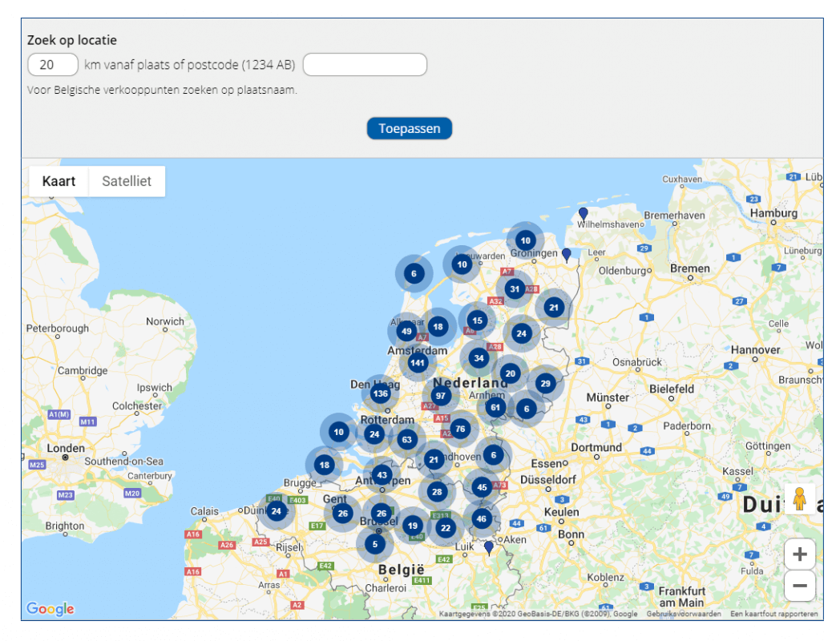
Task: Click the cluster marker showing 141
Action: click(x=418, y=363)
